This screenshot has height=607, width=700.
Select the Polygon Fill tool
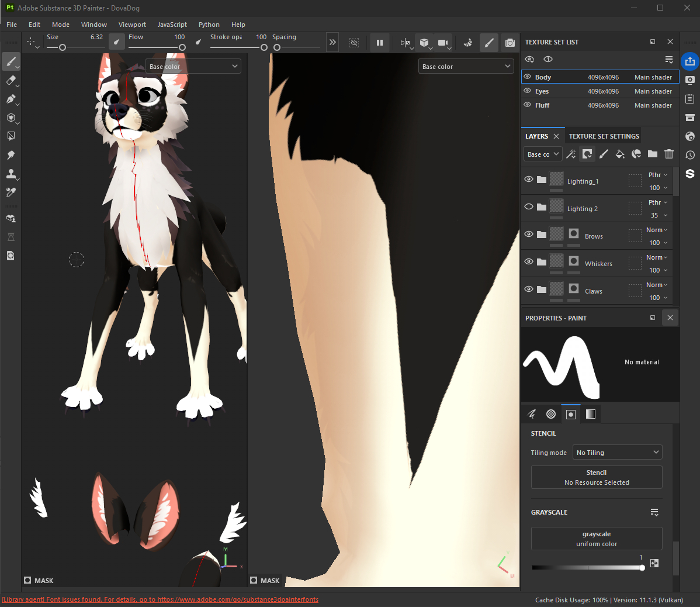(11, 136)
